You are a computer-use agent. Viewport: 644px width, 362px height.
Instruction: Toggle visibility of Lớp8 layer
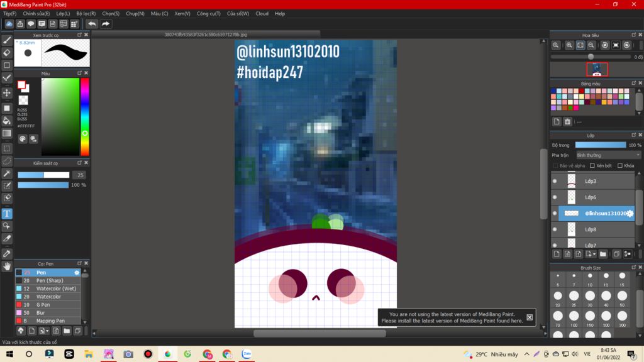coord(555,229)
